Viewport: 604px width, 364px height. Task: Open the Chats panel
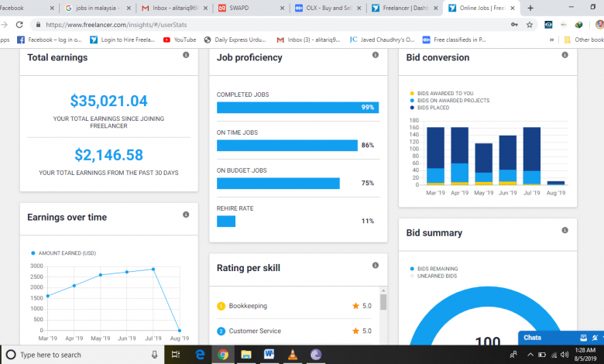(532, 338)
